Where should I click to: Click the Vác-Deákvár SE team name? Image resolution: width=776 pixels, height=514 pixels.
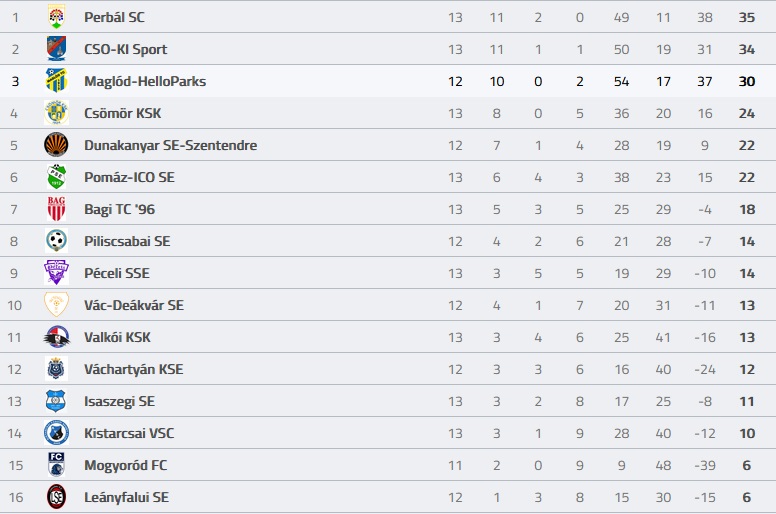(x=134, y=305)
